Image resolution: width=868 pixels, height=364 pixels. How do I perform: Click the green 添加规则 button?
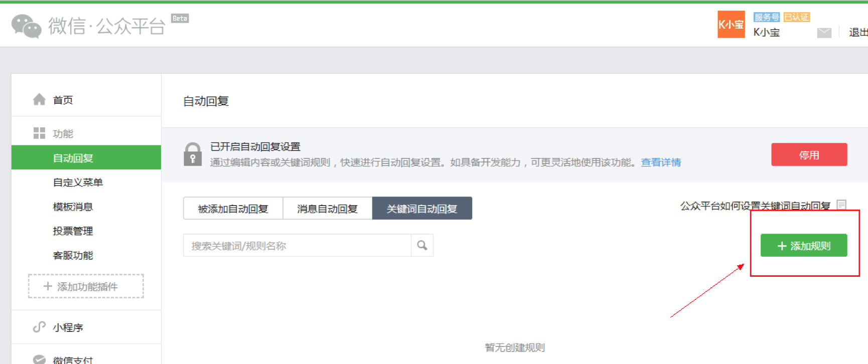[804, 245]
